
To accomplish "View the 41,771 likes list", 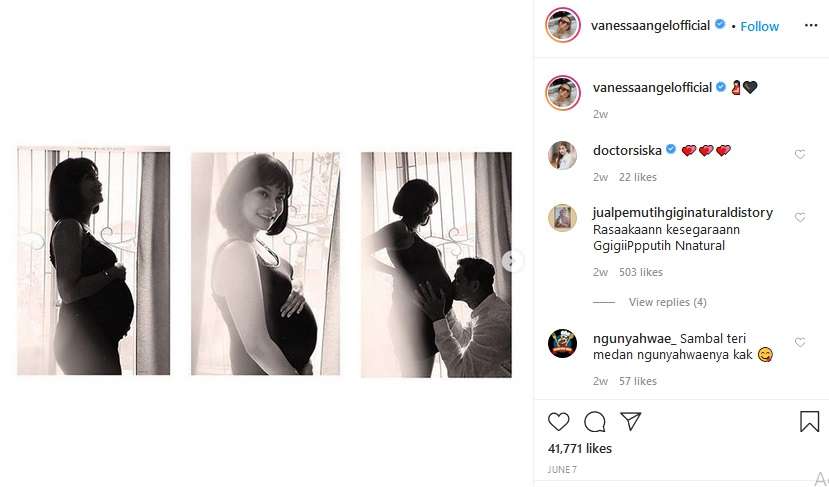I will 580,449.
